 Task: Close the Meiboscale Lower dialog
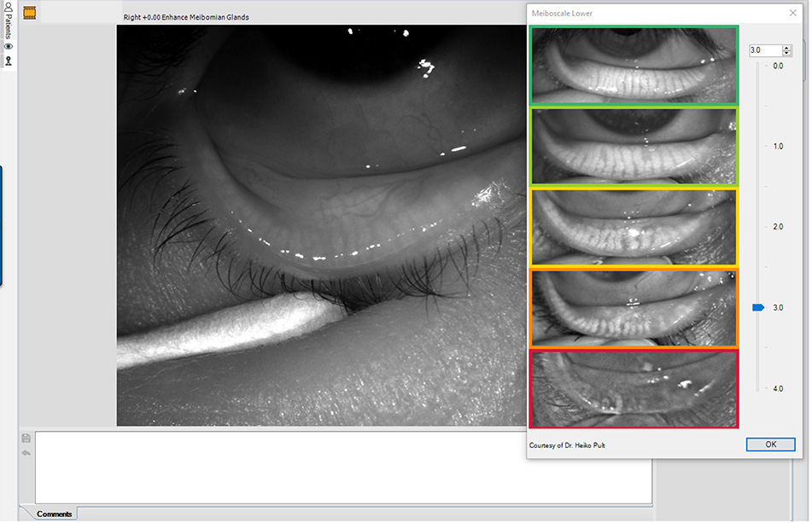point(793,13)
